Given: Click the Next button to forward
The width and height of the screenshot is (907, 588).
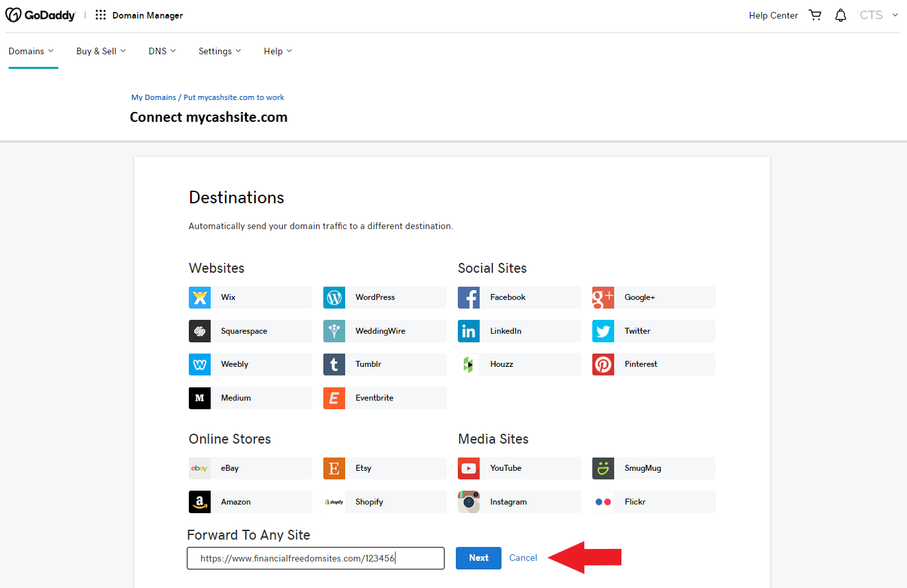Looking at the screenshot, I should 478,558.
